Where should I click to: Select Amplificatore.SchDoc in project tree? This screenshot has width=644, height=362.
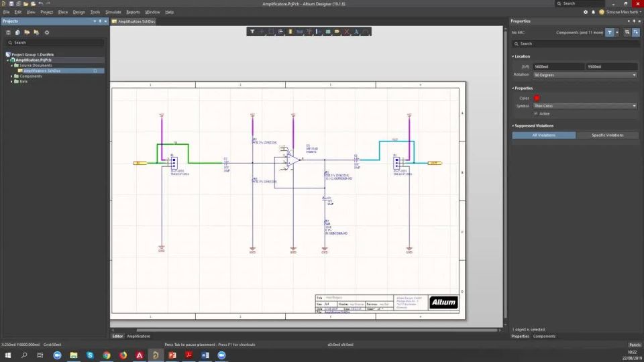(x=42, y=71)
